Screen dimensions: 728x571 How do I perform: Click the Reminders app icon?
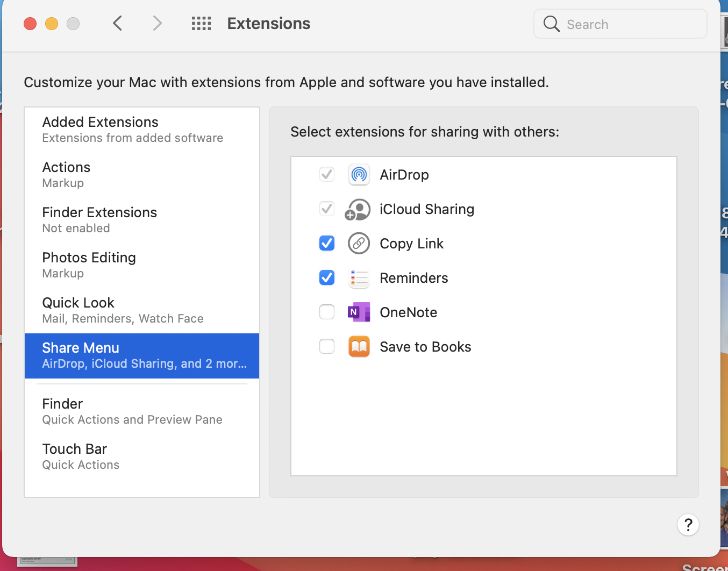359,278
